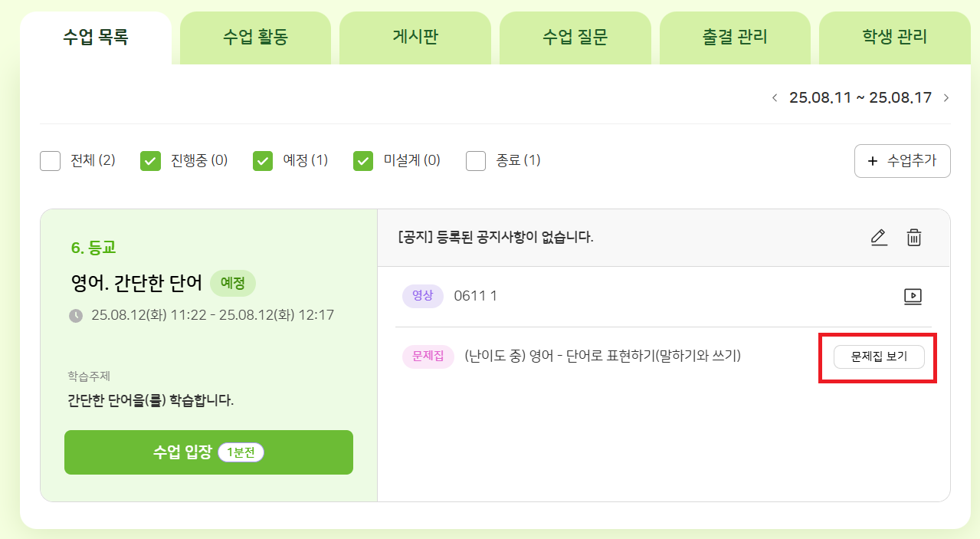Viewport: 980px width, 539px height.
Task: Open the video player icon for 0611 1
Action: click(913, 297)
